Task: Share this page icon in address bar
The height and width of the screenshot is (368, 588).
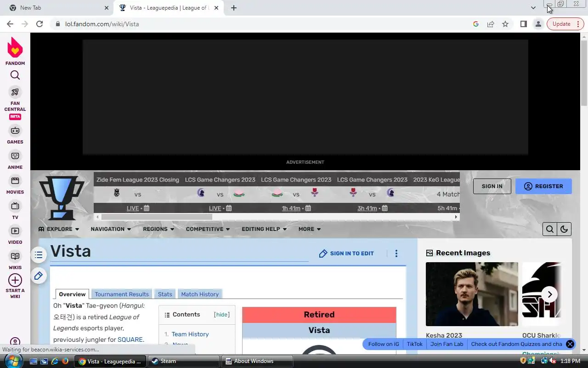Action: (x=491, y=24)
